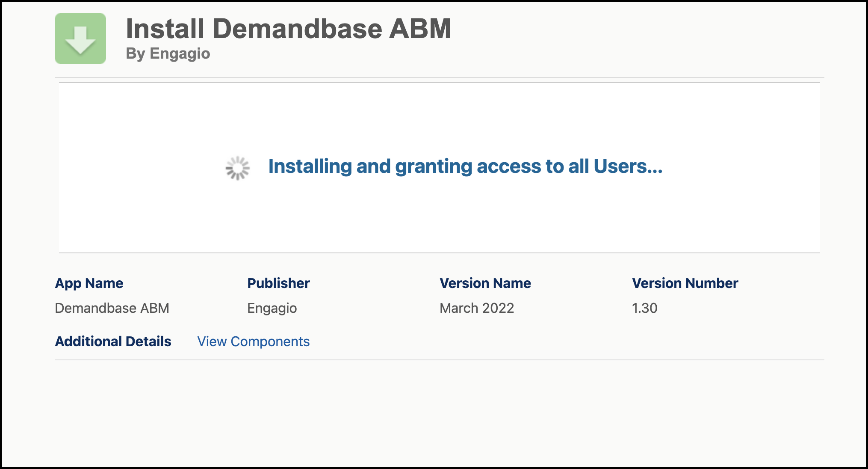Viewport: 868px width, 469px height.
Task: Select the Demandbase ABM app name value
Action: pos(112,308)
